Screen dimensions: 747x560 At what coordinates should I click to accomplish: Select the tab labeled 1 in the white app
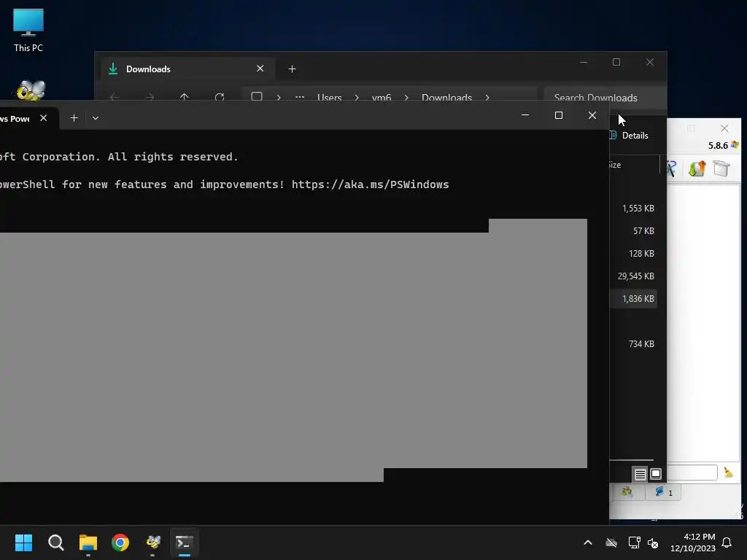(663, 492)
